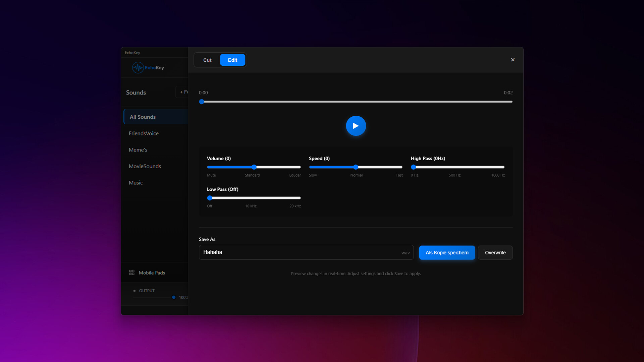Click the Save As filename field
The height and width of the screenshot is (362, 644).
coord(299,252)
